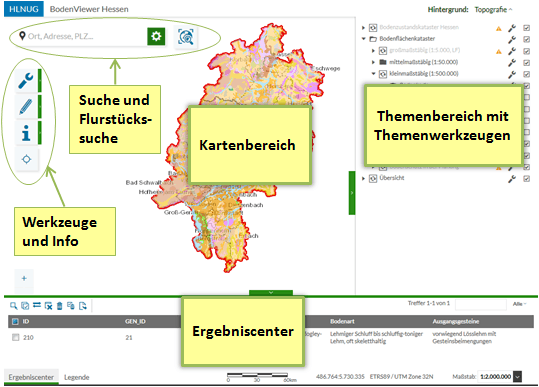Sort results by GEN_ID column header
The image size is (539, 387).
tap(135, 321)
